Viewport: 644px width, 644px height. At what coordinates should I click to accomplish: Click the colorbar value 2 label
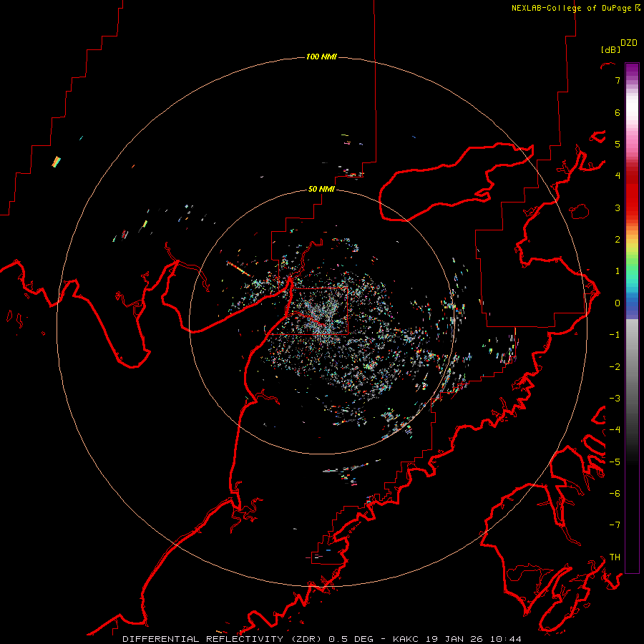click(x=618, y=240)
